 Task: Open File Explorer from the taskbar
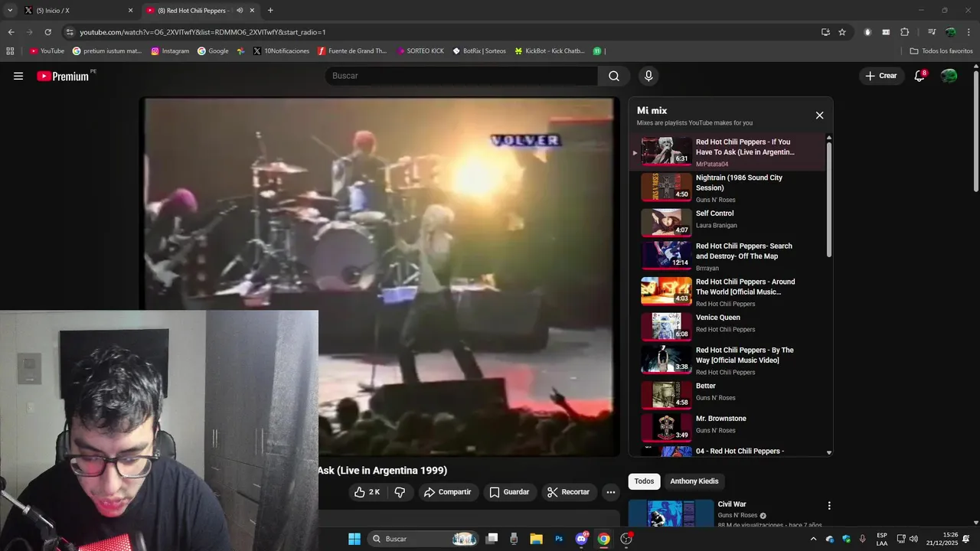click(536, 539)
